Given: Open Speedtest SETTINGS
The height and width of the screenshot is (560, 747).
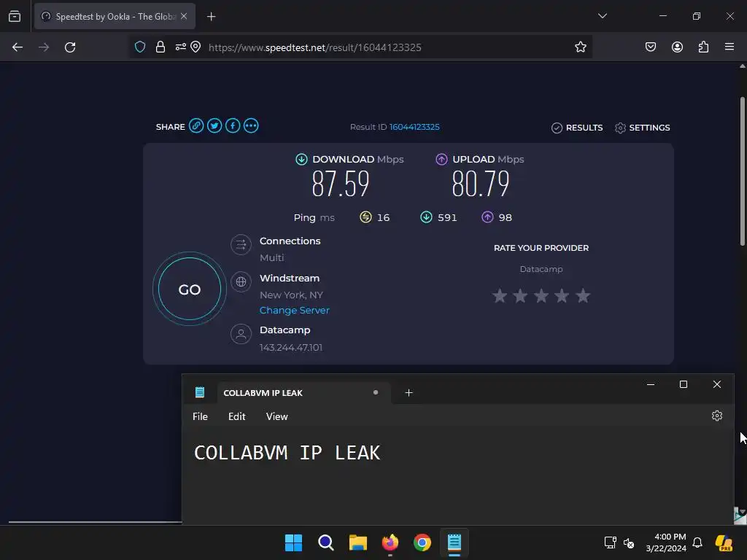Looking at the screenshot, I should tap(642, 128).
